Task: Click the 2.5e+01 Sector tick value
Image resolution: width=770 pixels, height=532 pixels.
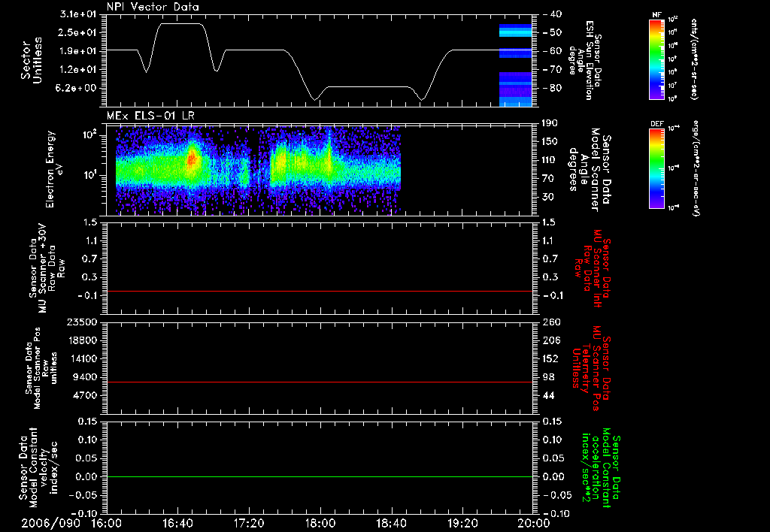Action: (78, 32)
